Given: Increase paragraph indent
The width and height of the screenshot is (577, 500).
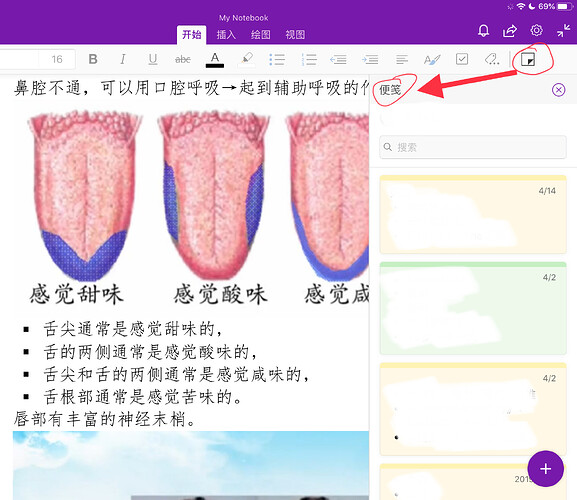Looking at the screenshot, I should 370,59.
